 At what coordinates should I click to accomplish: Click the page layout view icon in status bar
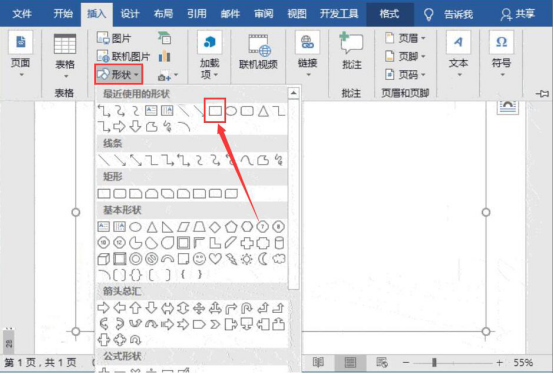point(350,362)
